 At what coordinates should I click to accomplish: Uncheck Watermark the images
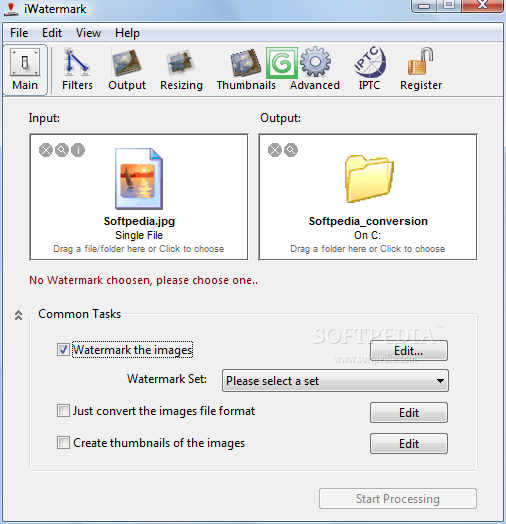63,350
